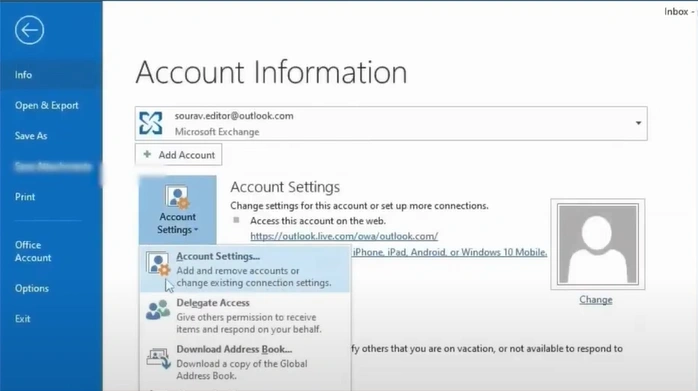Click Change link under profile photo

tap(596, 300)
